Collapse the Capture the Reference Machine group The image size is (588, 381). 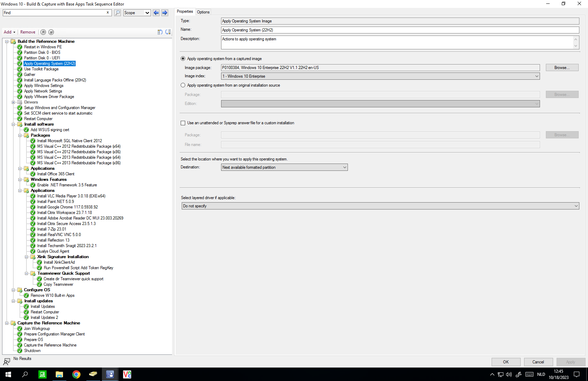pos(7,323)
